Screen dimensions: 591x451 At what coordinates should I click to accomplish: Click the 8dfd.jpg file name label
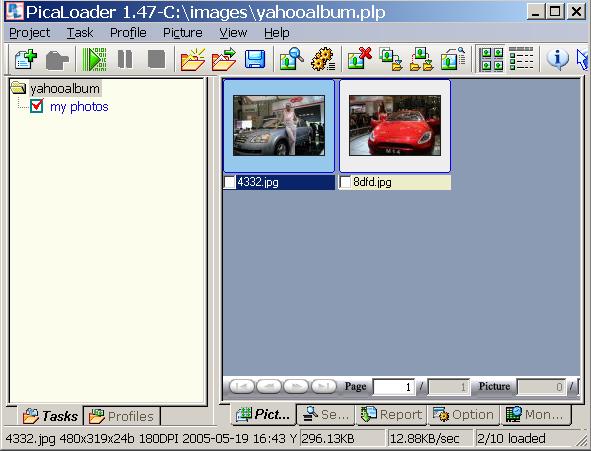[372, 182]
